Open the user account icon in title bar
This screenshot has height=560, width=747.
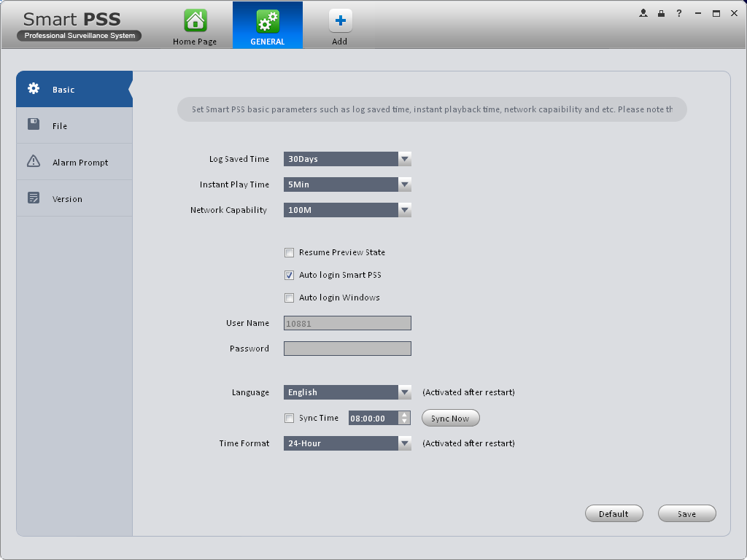[643, 13]
